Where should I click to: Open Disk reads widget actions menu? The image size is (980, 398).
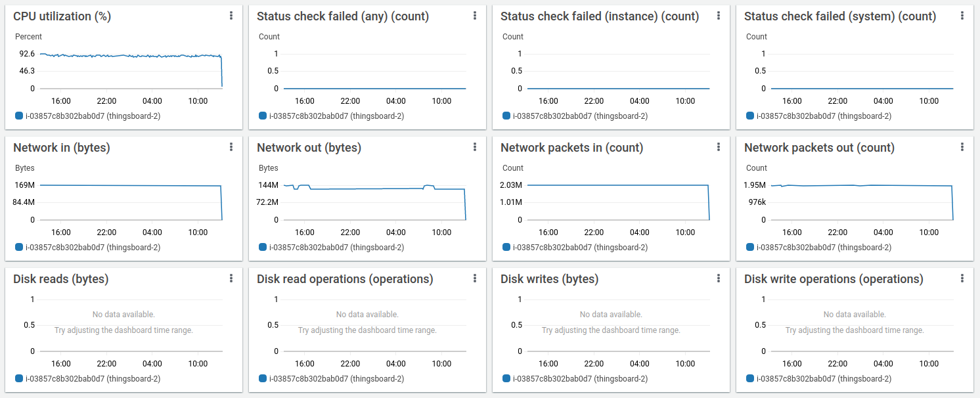tap(231, 278)
